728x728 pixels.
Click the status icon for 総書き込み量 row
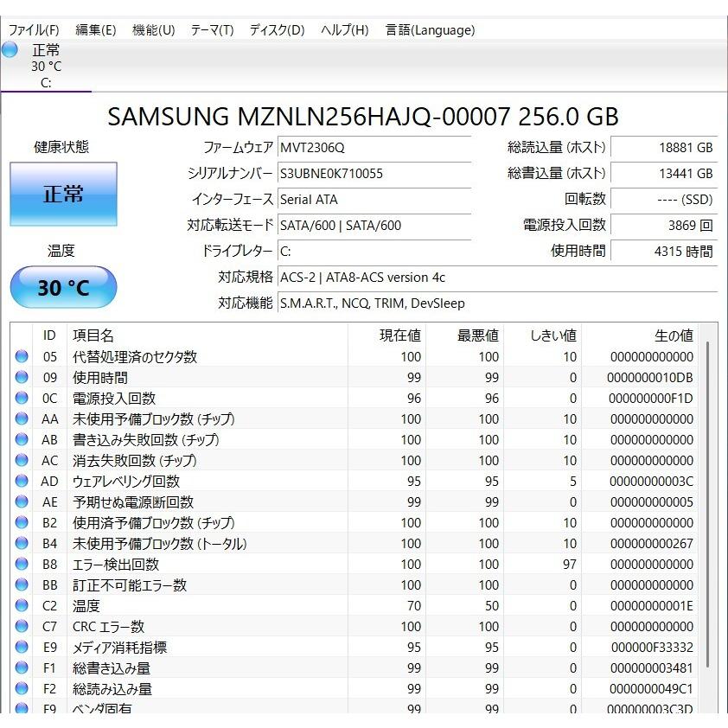coord(22,668)
